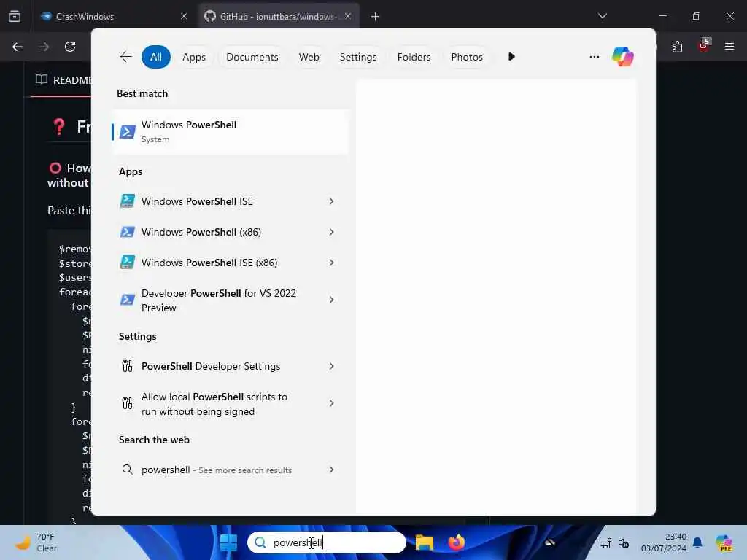Screen dimensions: 747x560
Task: Open Copilot from the search panel
Action: coord(623,57)
